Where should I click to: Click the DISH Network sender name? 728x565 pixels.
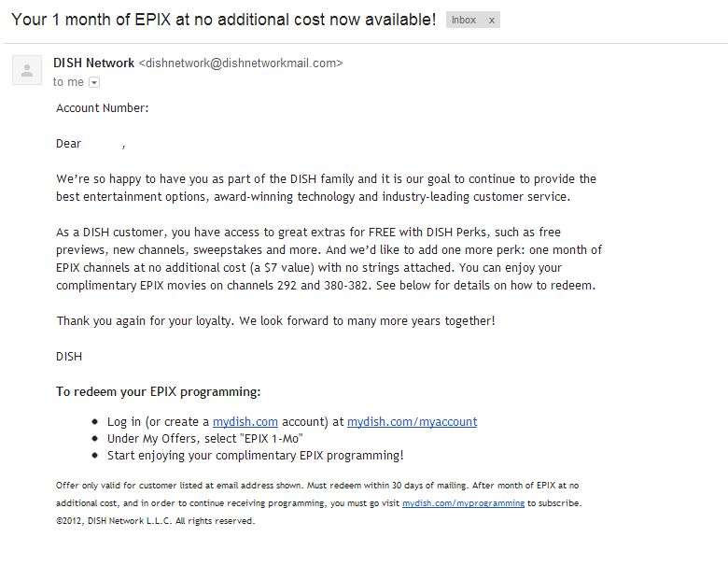click(93, 63)
